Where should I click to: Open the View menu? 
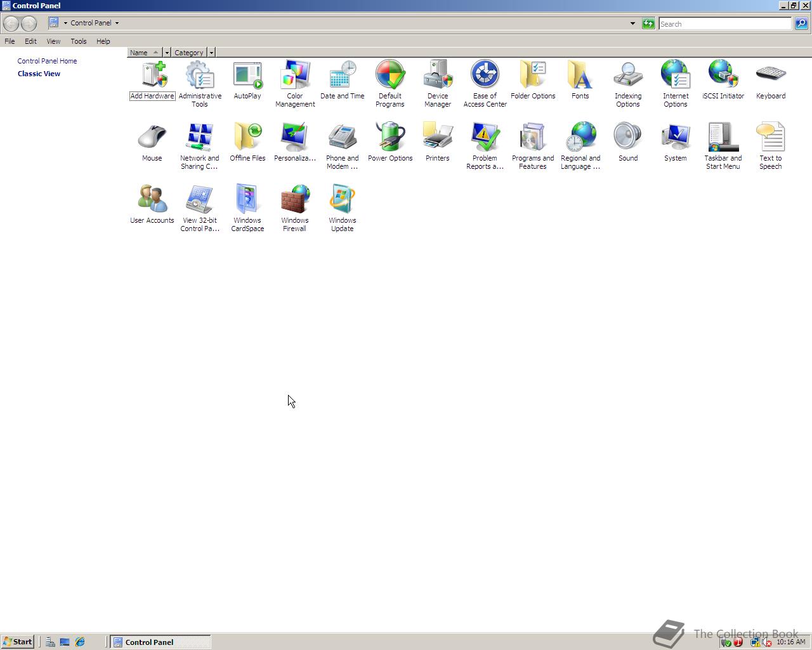click(x=53, y=41)
